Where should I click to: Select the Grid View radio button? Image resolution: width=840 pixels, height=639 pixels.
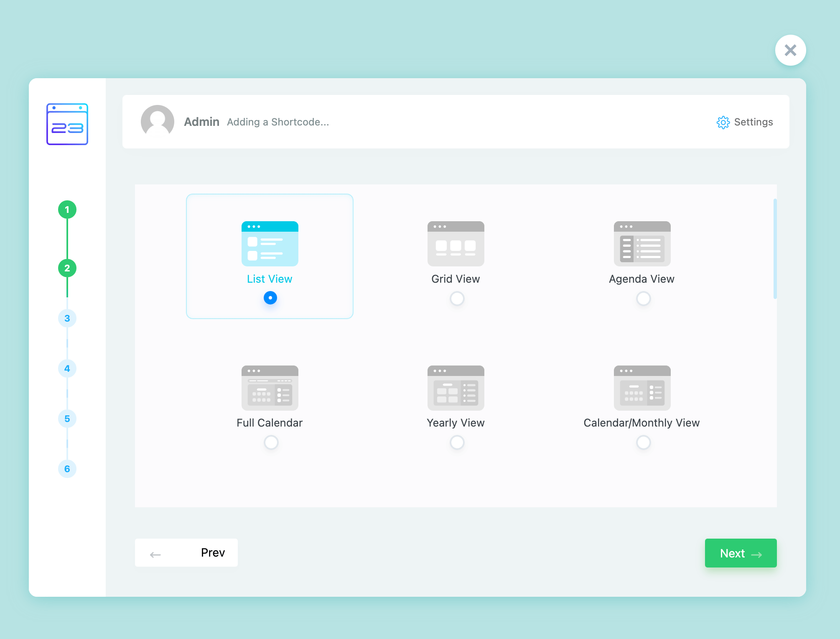(457, 299)
